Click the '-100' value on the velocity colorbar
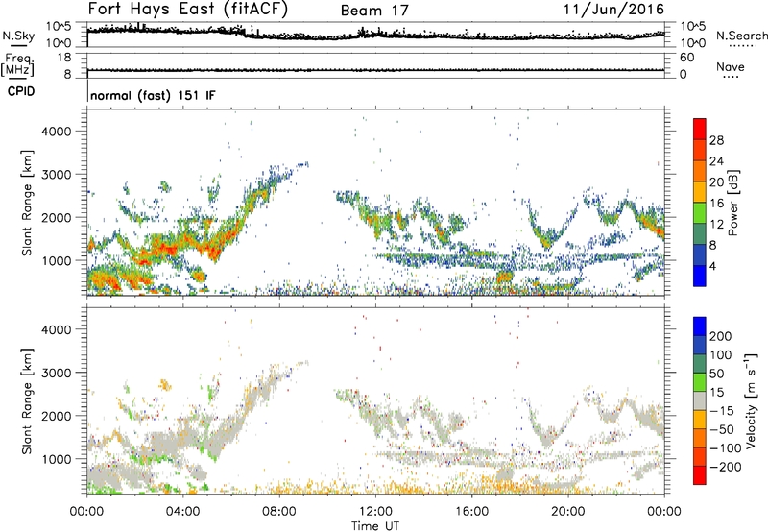This screenshot has height=532, width=768. 725,448
